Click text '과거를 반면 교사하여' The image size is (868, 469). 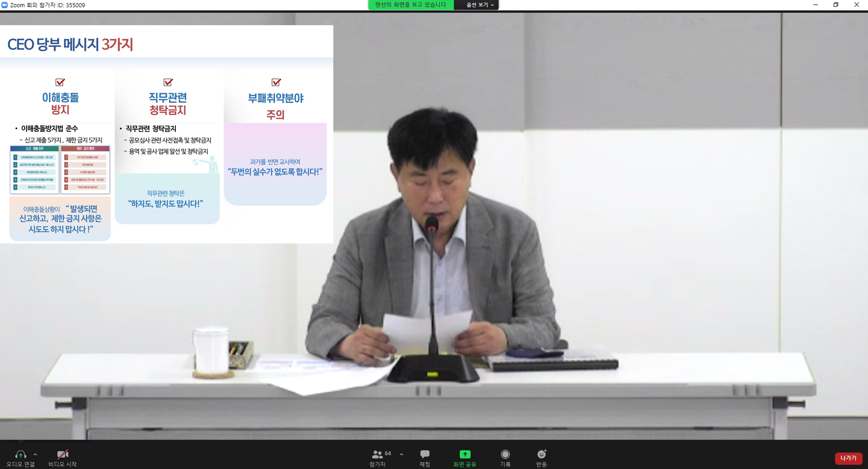point(275,162)
